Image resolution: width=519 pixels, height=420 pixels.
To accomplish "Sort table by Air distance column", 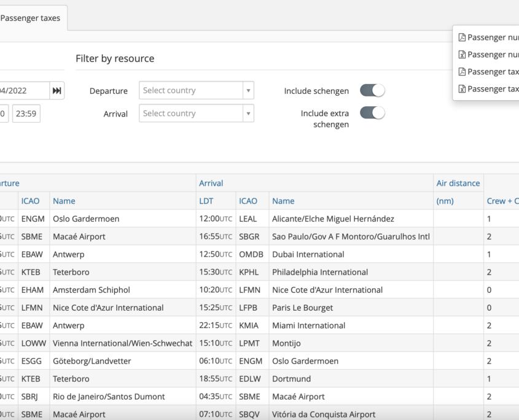I will pyautogui.click(x=459, y=183).
